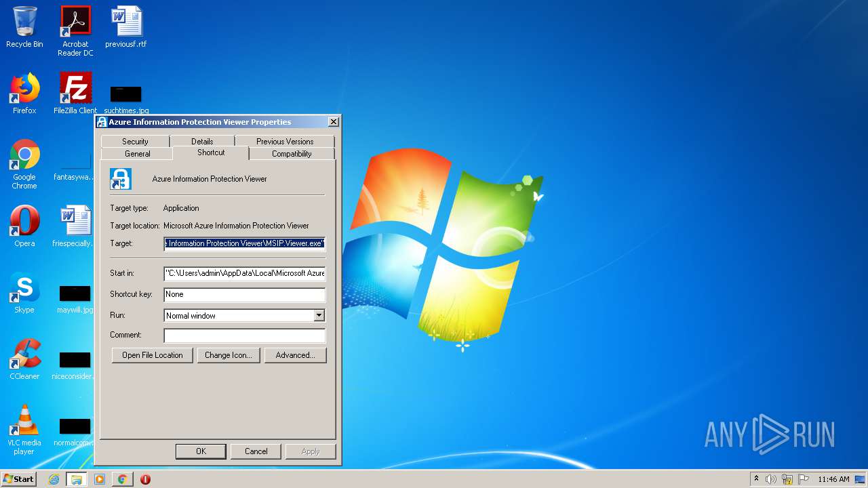Image resolution: width=868 pixels, height=488 pixels.
Task: Select the Acrobat Reader DC icon
Action: 75,31
